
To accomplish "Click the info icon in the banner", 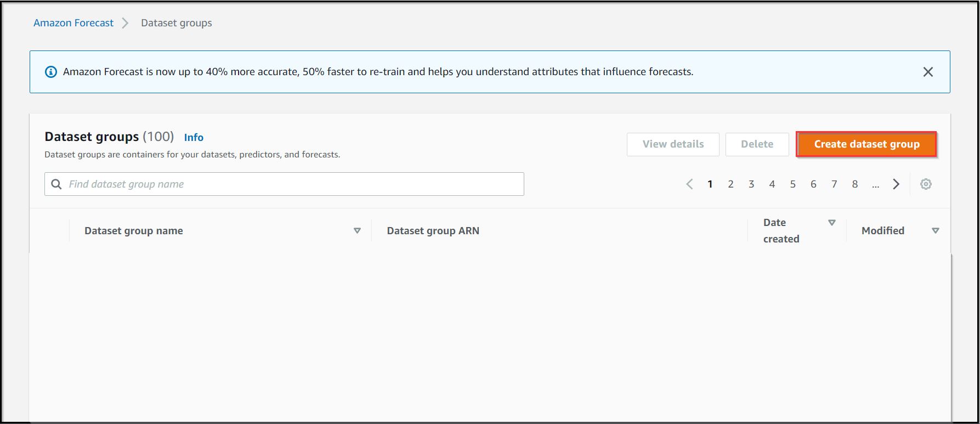I will [51, 72].
